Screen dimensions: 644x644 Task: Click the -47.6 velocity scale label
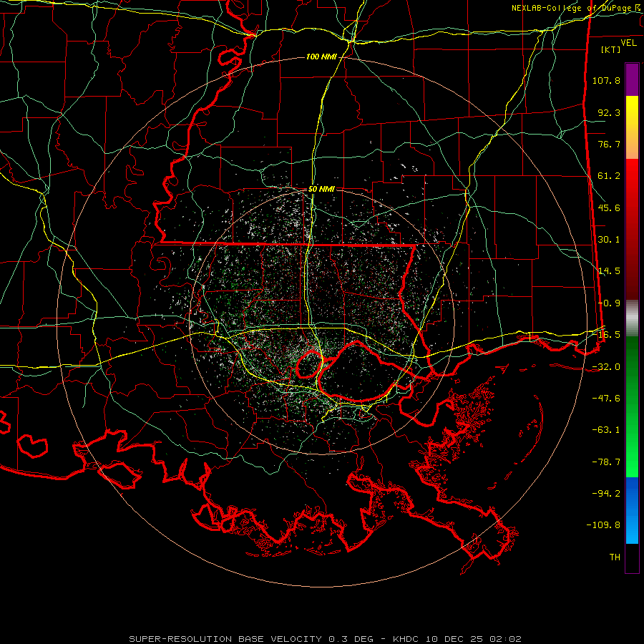click(x=606, y=399)
